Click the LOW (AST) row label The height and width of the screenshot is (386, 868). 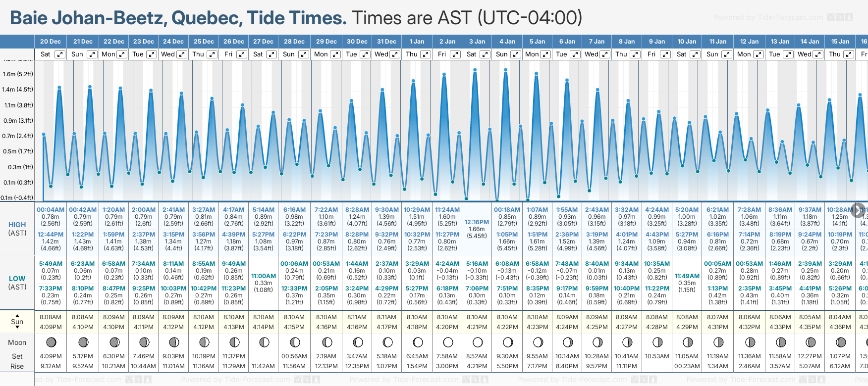point(17,283)
